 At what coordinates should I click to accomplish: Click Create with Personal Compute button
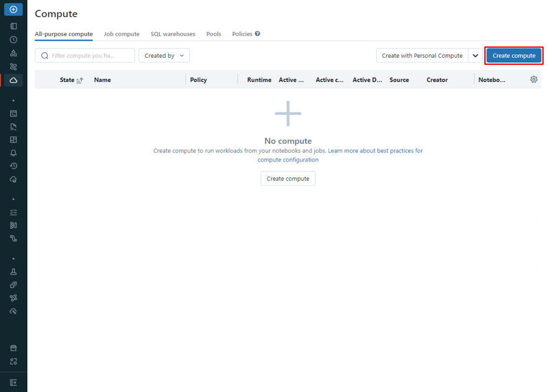tap(422, 55)
